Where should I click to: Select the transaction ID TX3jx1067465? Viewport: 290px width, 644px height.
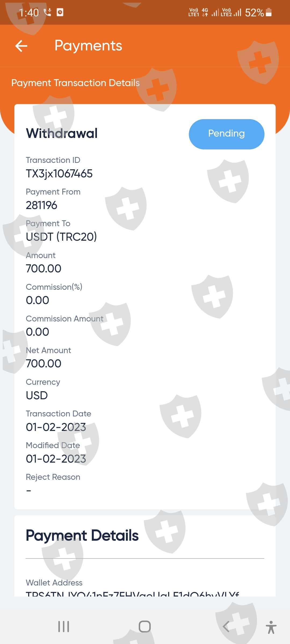pos(59,174)
